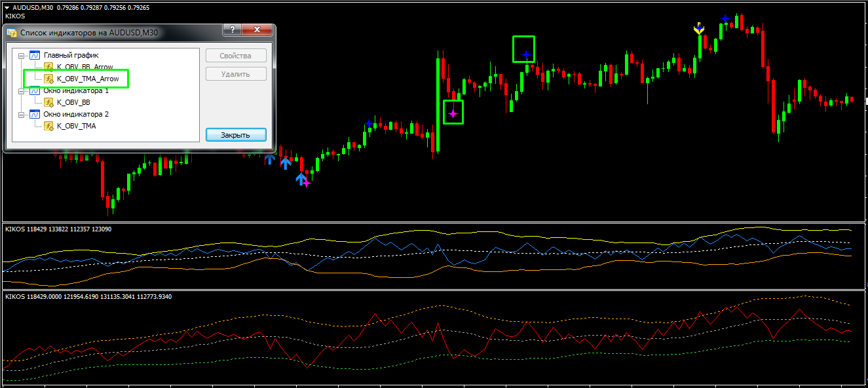Click the KIKOS label of the blue OBV window

pos(15,229)
